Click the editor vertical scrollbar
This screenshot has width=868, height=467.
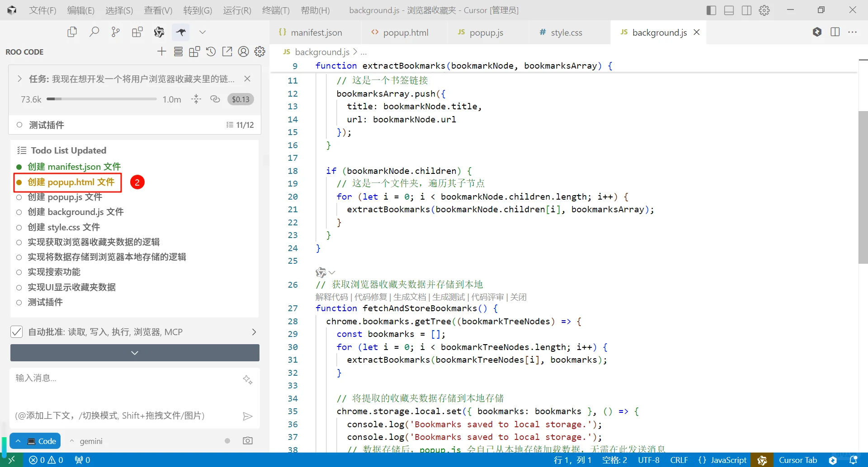(863, 187)
